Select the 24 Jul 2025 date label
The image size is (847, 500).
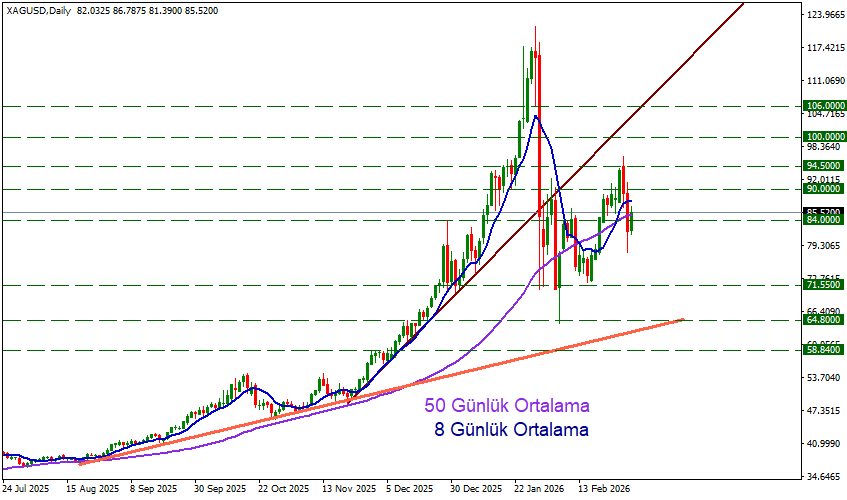pyautogui.click(x=27, y=490)
